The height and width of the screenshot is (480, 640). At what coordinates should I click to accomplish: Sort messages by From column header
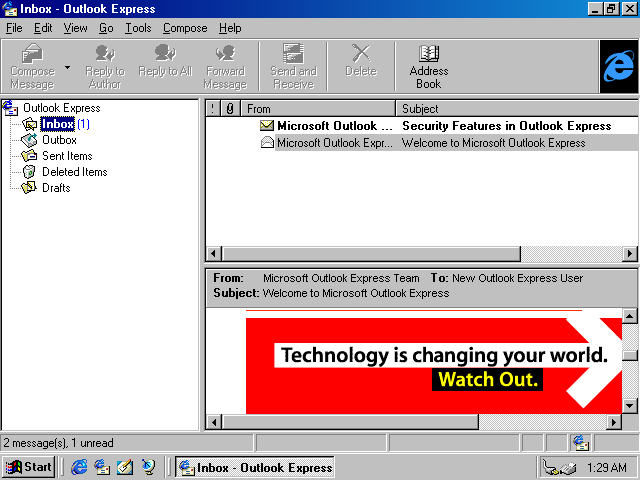click(318, 109)
